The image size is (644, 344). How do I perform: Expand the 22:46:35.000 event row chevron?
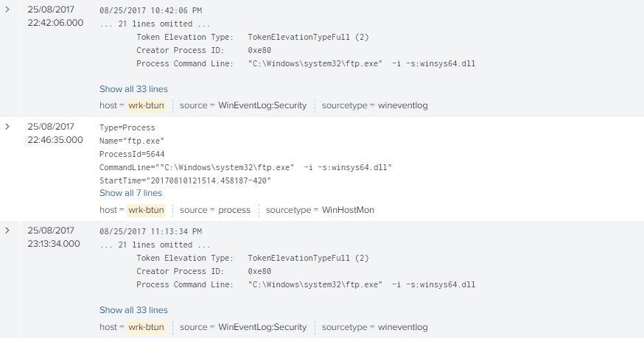pos(7,127)
